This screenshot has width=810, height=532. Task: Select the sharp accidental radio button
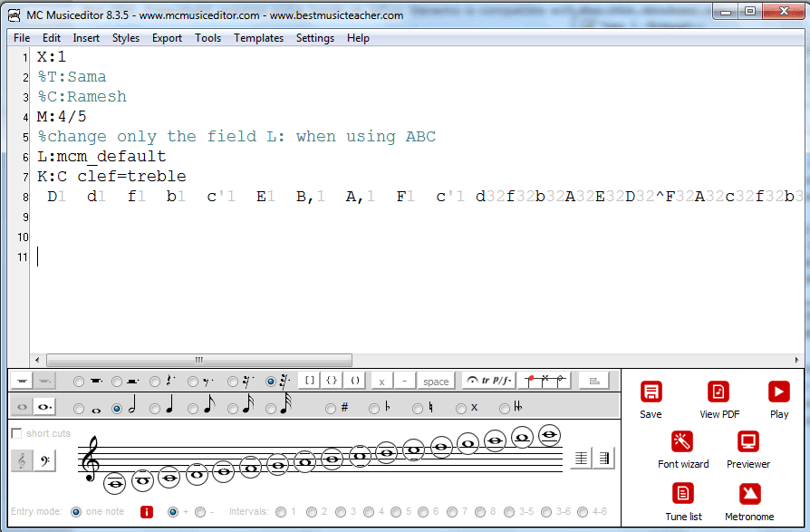click(x=329, y=408)
